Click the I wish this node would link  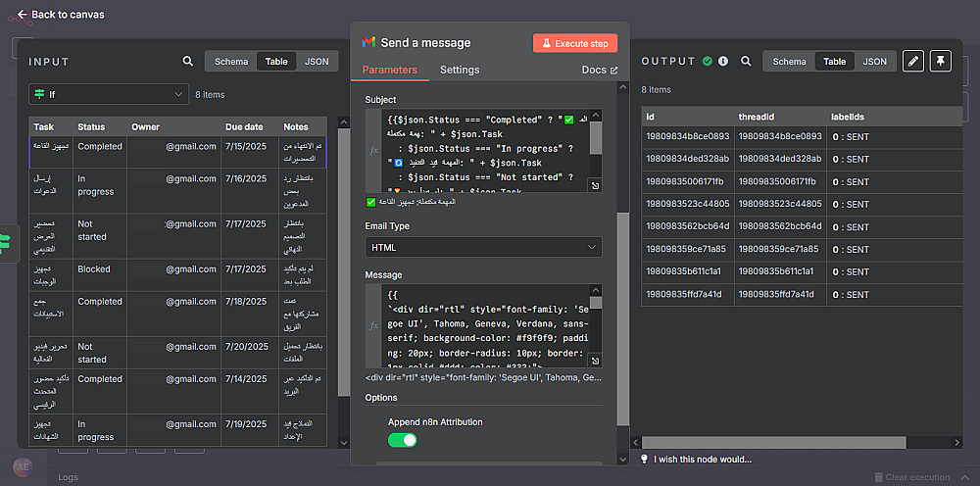click(x=702, y=459)
